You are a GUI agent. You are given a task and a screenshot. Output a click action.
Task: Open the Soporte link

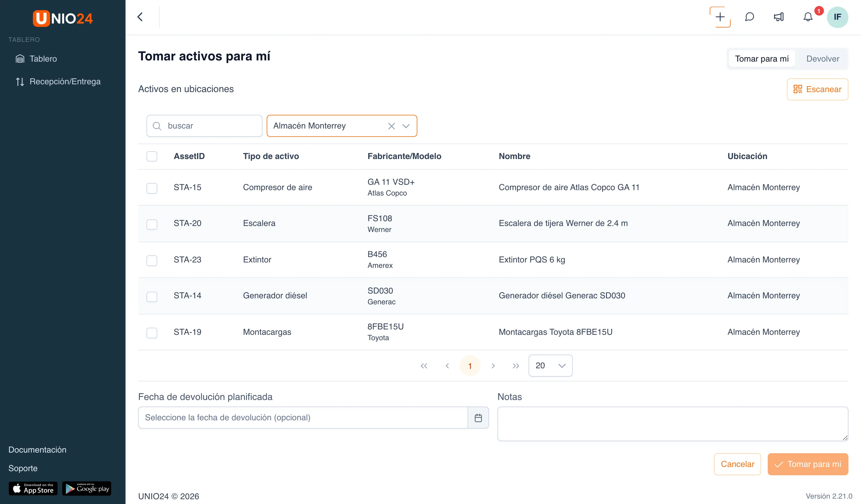coord(23,468)
